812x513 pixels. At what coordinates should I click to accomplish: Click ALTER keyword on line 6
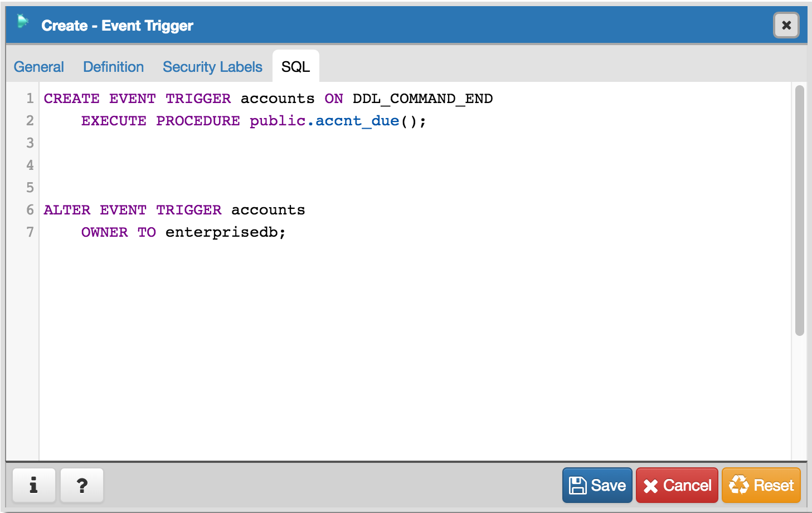coord(67,210)
